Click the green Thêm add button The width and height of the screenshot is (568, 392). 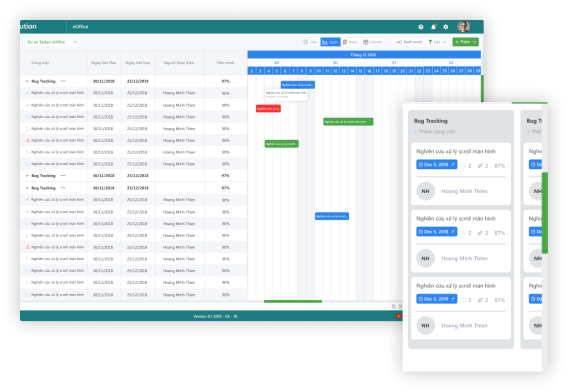click(x=465, y=42)
